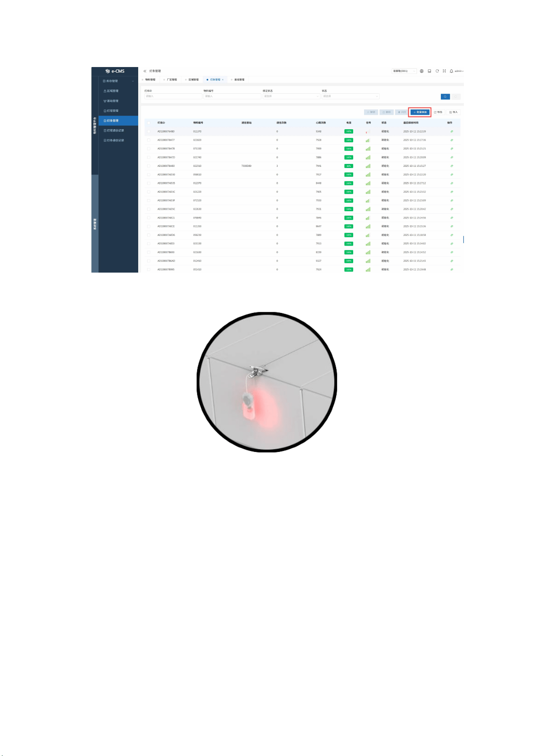Click the 7300D80 base station cell
This screenshot has height=756, width=535.
pos(246,166)
